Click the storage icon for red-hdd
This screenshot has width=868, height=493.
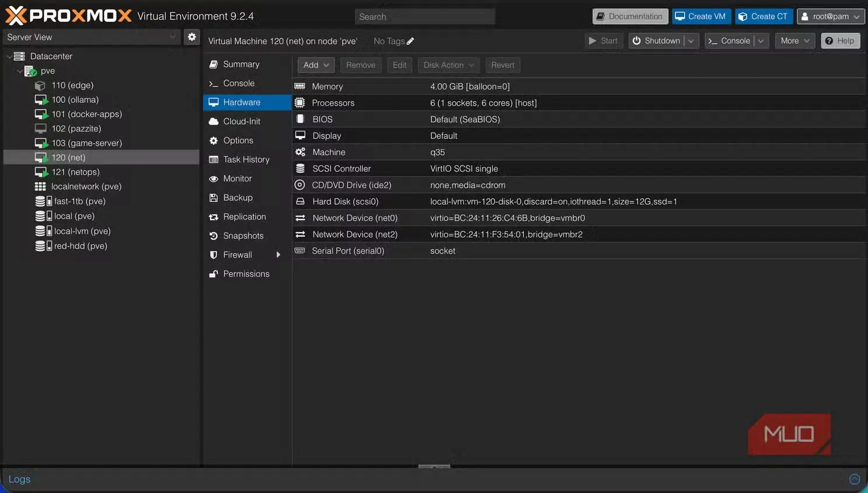pos(44,246)
